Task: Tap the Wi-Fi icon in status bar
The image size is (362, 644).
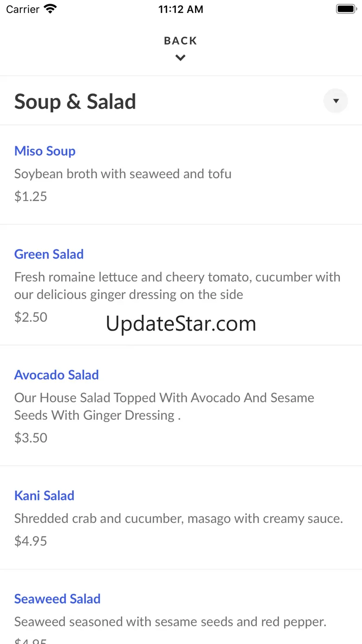Action: tap(50, 9)
